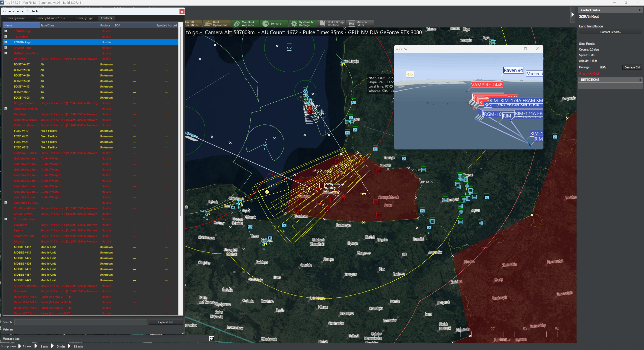Switch to Units By Type tab

85,18
